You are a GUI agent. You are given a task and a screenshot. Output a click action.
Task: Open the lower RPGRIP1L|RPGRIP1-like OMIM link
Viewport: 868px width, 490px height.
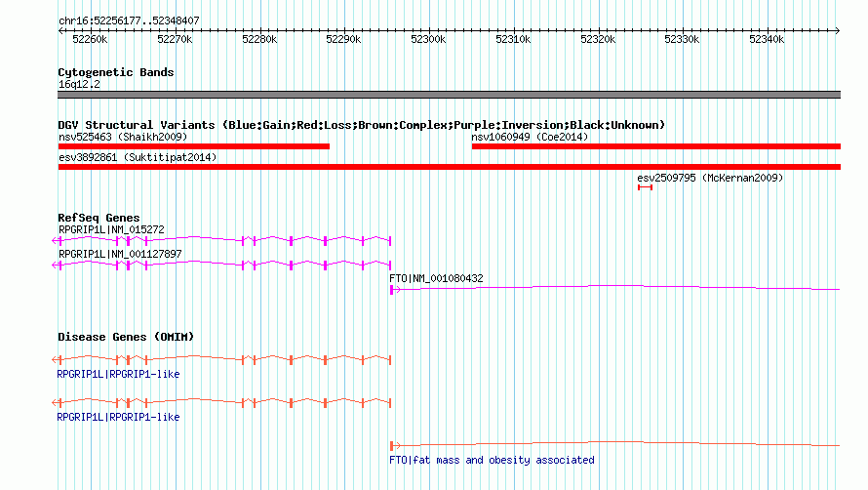pos(118,417)
